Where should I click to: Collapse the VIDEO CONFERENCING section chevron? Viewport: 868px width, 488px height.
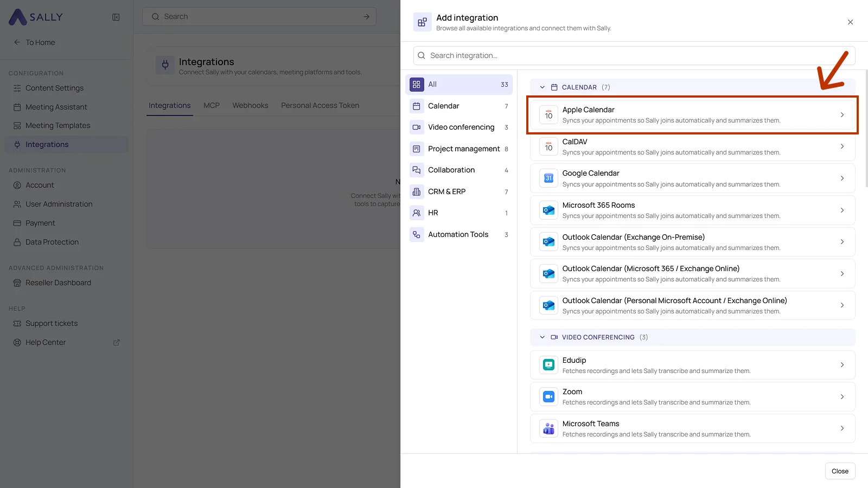(x=542, y=337)
